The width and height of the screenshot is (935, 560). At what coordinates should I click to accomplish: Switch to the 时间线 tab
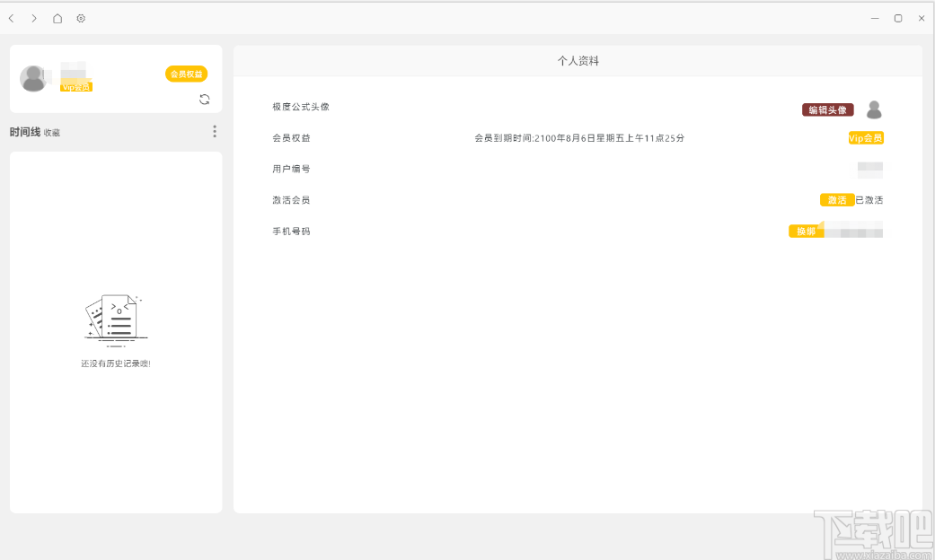(23, 131)
